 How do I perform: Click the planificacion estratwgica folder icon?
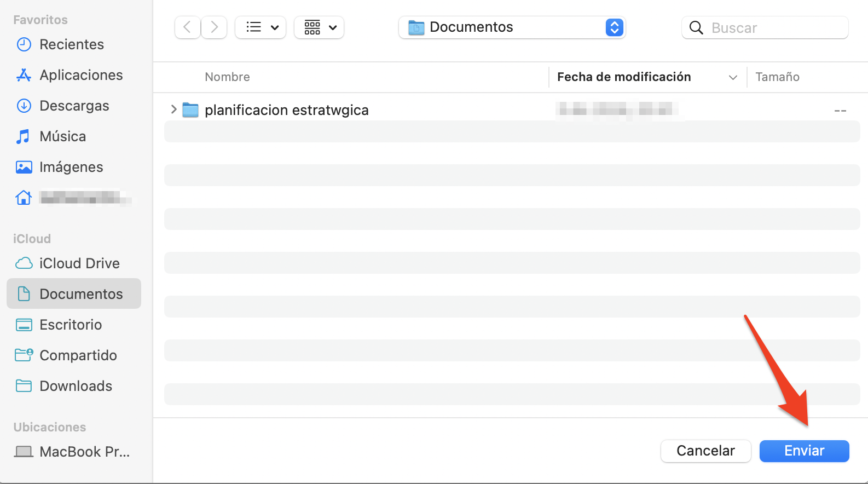coord(190,110)
